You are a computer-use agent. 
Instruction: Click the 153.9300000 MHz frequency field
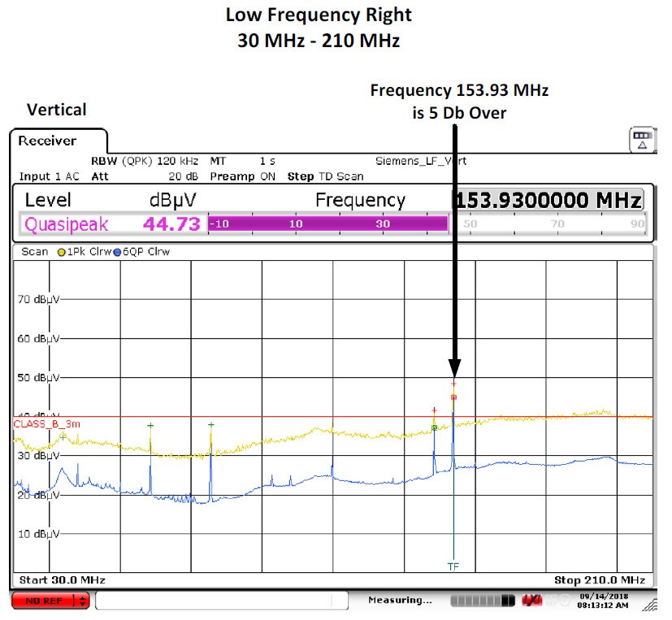(548, 200)
